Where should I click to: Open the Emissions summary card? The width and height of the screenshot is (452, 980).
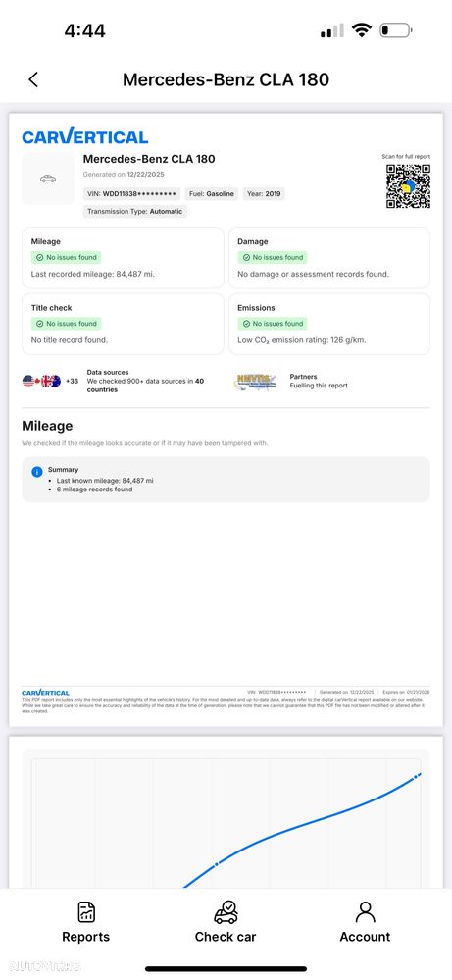click(x=329, y=324)
